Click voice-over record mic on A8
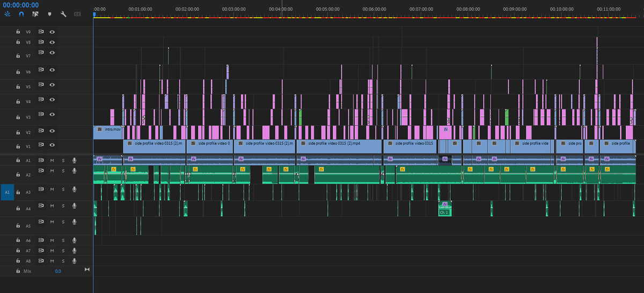Screen dimensions: 644x293 click(x=75, y=261)
